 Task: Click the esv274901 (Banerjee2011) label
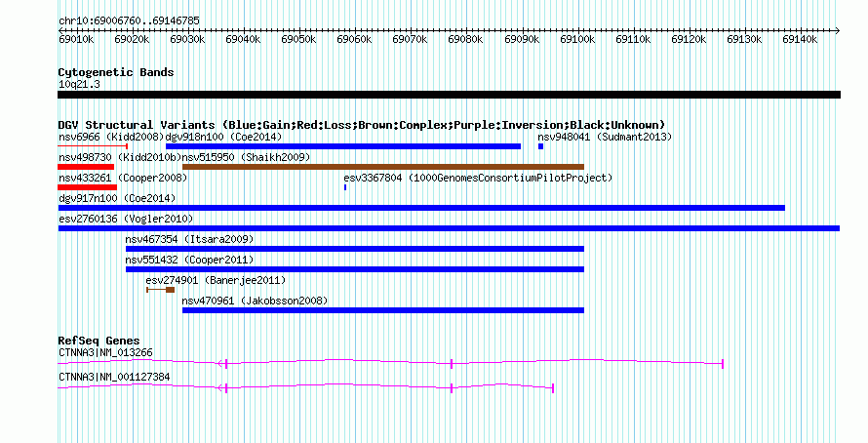216,280
